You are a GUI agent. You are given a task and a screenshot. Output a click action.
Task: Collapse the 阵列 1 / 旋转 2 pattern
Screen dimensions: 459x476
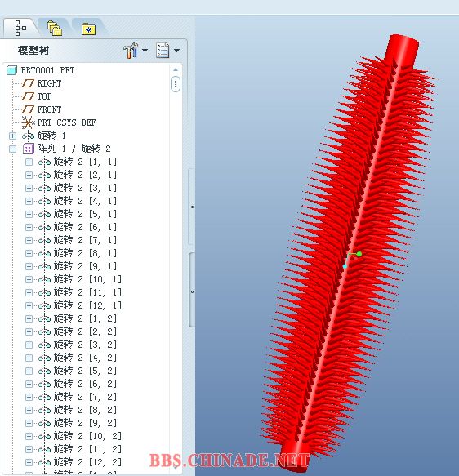(x=13, y=149)
